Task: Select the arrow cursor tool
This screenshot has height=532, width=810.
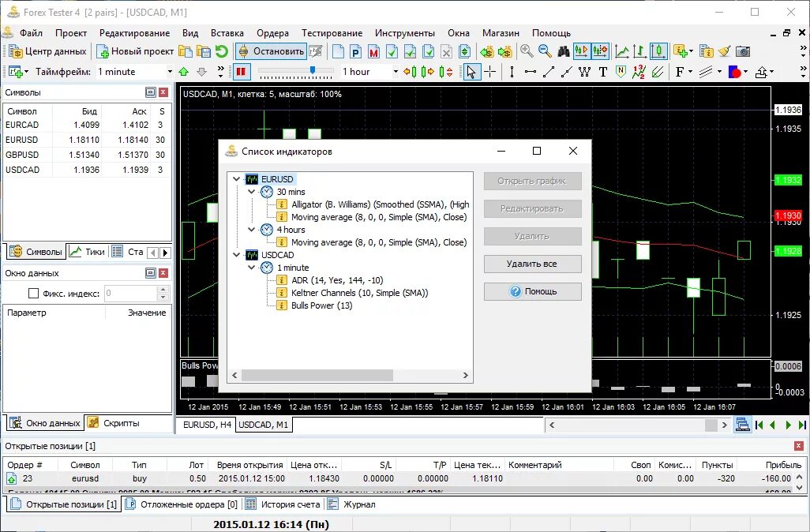Action: coord(471,72)
